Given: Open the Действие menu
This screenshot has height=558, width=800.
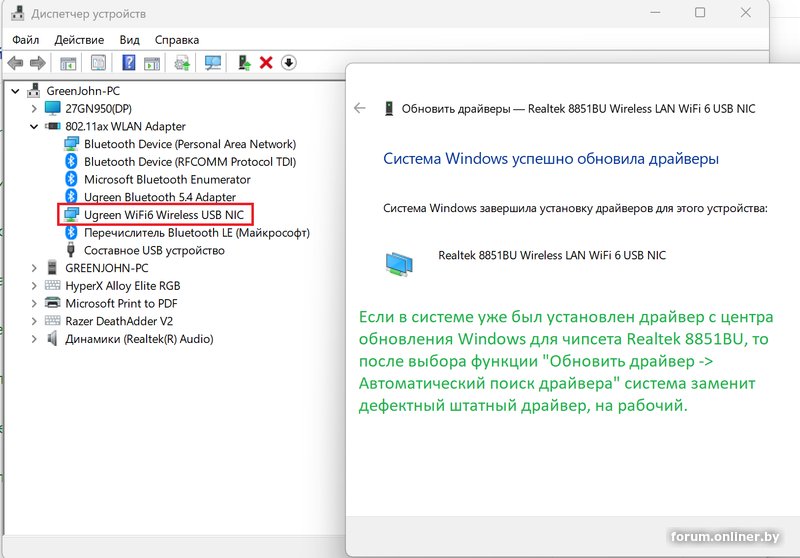Looking at the screenshot, I should click(x=79, y=40).
